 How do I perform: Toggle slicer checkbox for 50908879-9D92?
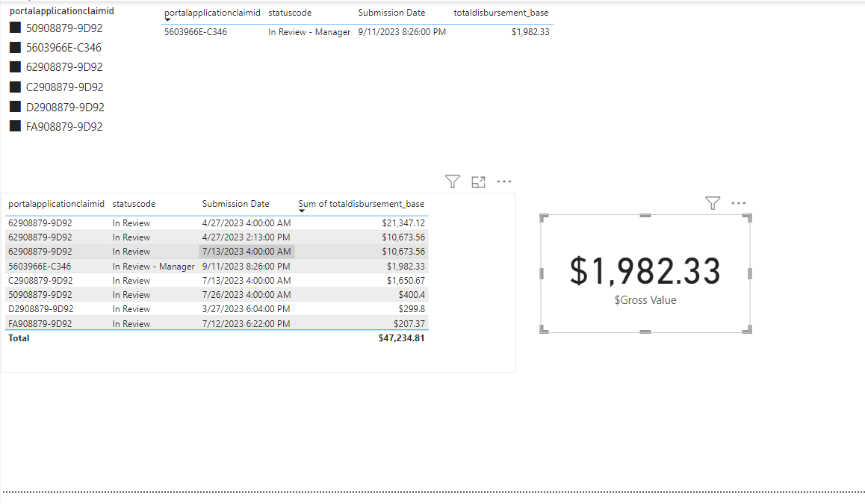[16, 28]
